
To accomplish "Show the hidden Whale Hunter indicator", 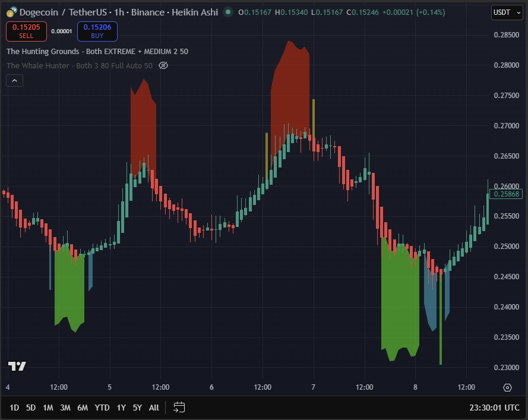I will tap(163, 65).
